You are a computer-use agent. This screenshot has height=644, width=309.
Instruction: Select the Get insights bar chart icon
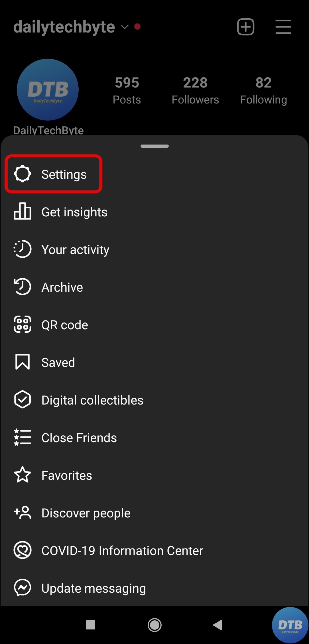click(x=22, y=212)
